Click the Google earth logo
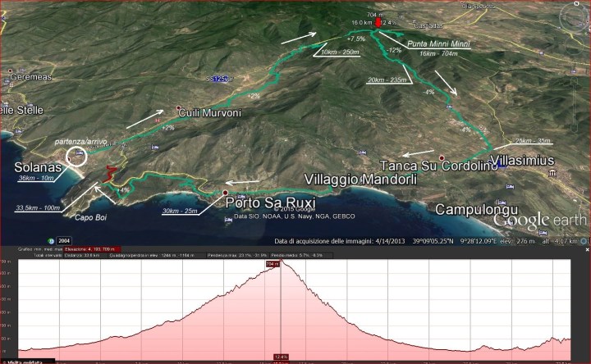 pyautogui.click(x=539, y=220)
